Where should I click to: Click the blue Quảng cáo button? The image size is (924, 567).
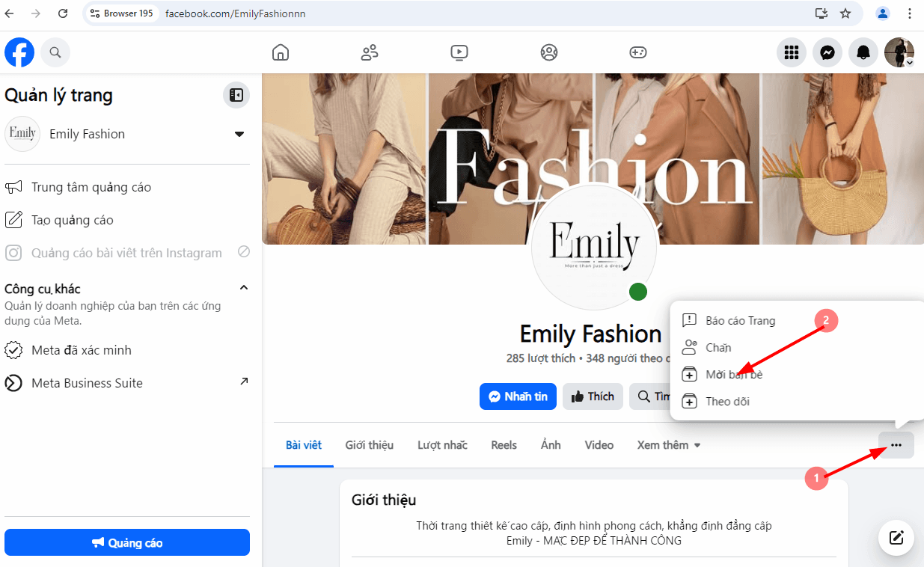[x=127, y=542]
